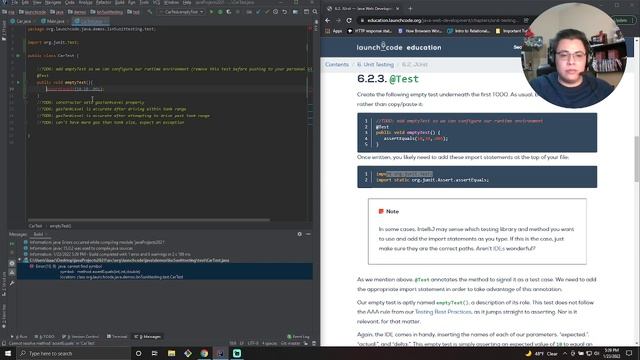Select the CarTest.java editor tab

coord(91,21)
